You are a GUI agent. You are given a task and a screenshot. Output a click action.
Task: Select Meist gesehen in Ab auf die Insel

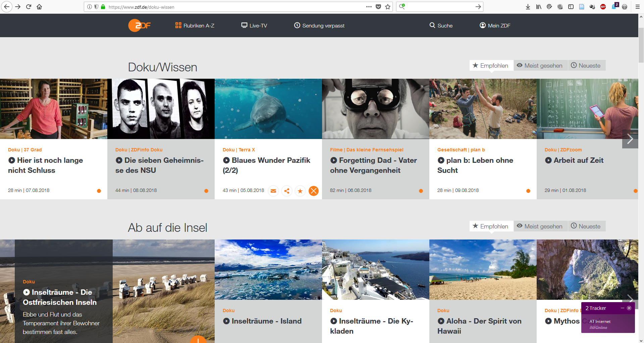tap(540, 226)
